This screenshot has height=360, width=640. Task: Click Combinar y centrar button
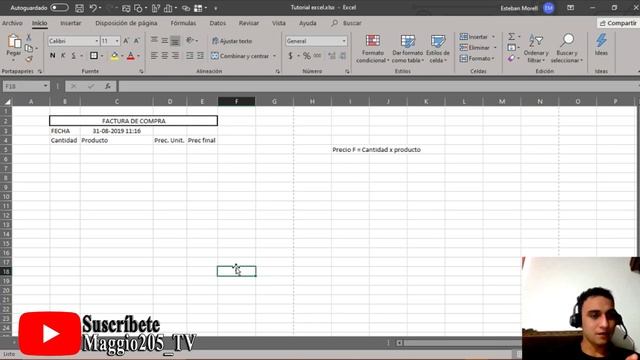(x=240, y=56)
